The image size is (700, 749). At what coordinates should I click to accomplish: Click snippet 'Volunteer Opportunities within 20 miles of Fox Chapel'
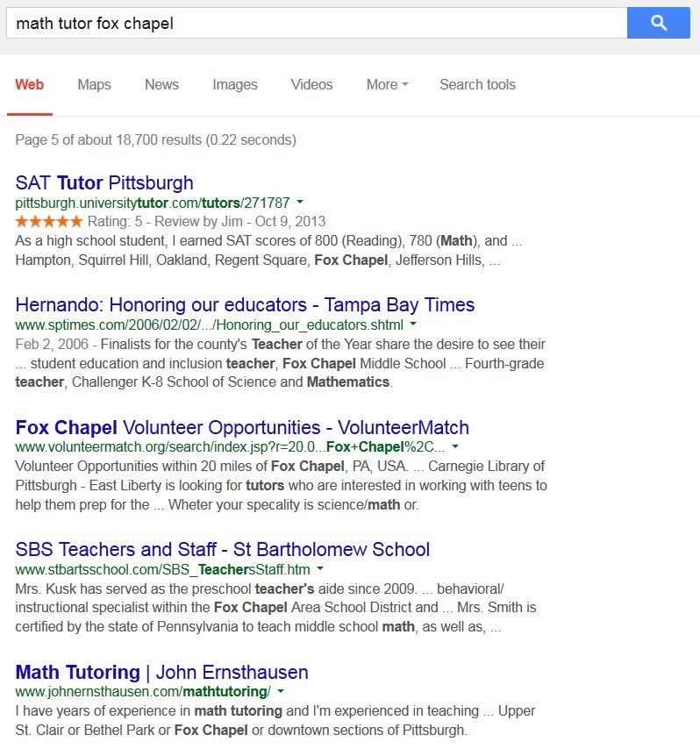[x=281, y=485]
